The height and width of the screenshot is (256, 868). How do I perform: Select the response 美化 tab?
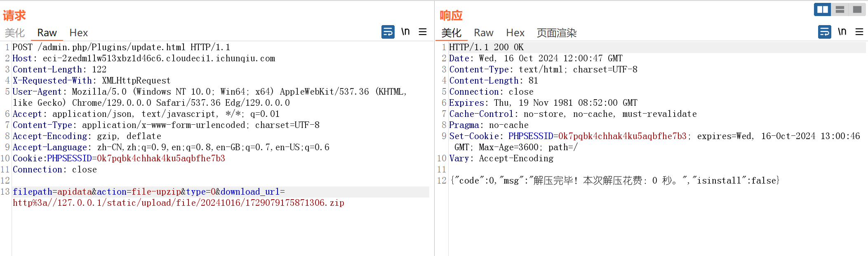(x=451, y=33)
